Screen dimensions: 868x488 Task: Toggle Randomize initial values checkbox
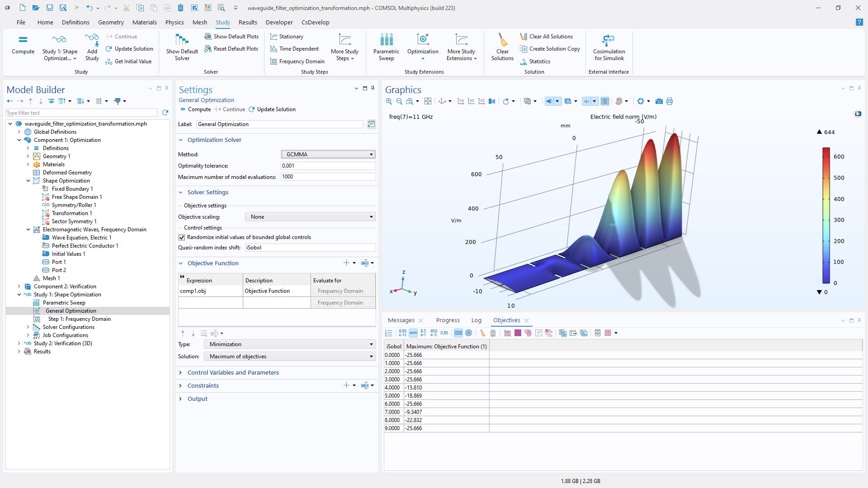pos(182,237)
